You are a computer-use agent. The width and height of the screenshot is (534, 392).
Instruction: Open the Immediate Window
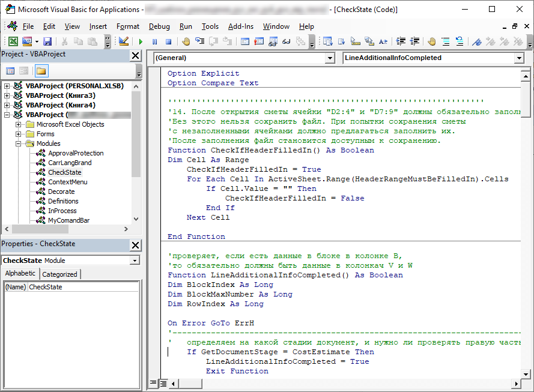pyautogui.click(x=259, y=41)
